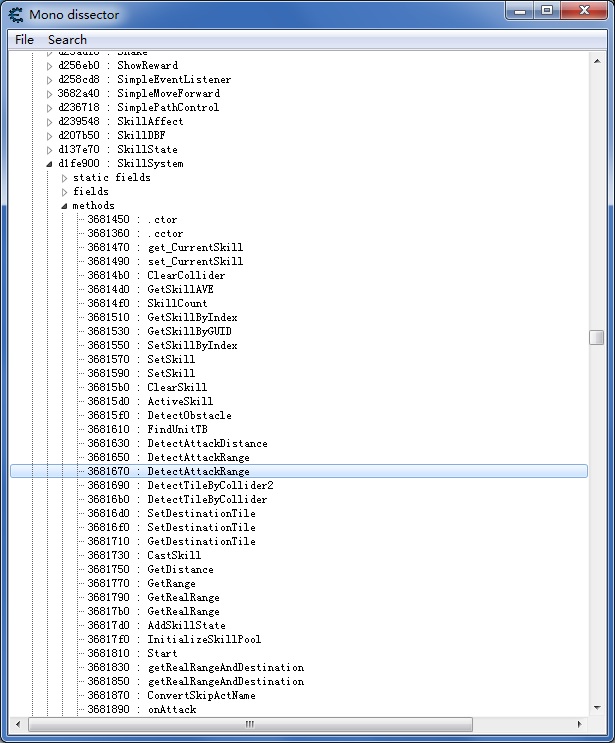Image resolution: width=615 pixels, height=743 pixels.
Task: Select the InitializeSkillPool method
Action: click(204, 640)
